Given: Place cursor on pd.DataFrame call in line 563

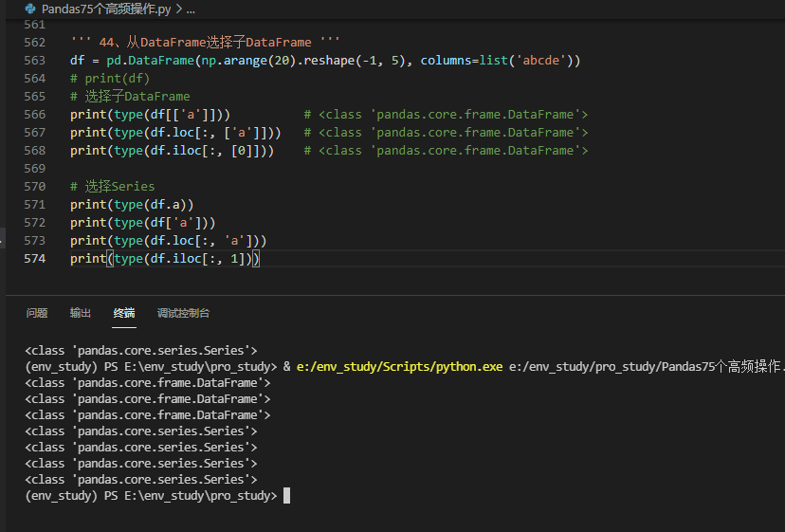Looking at the screenshot, I should 150,61.
